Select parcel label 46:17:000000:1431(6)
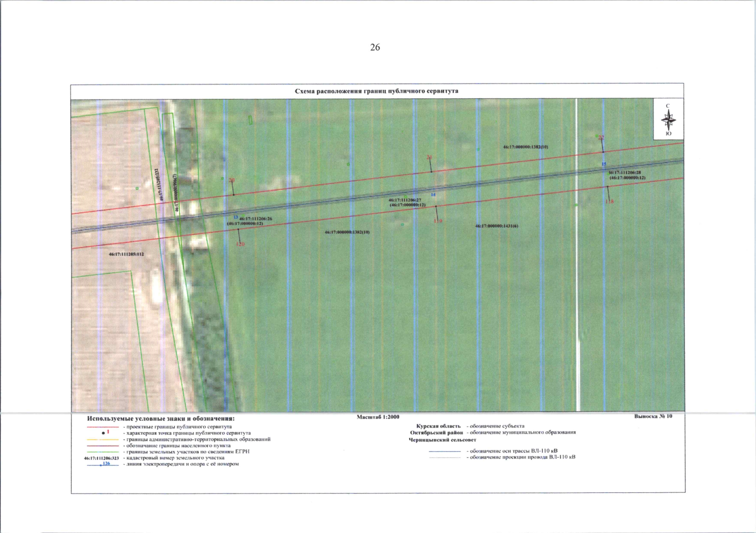This screenshot has height=533, width=756. 496,226
